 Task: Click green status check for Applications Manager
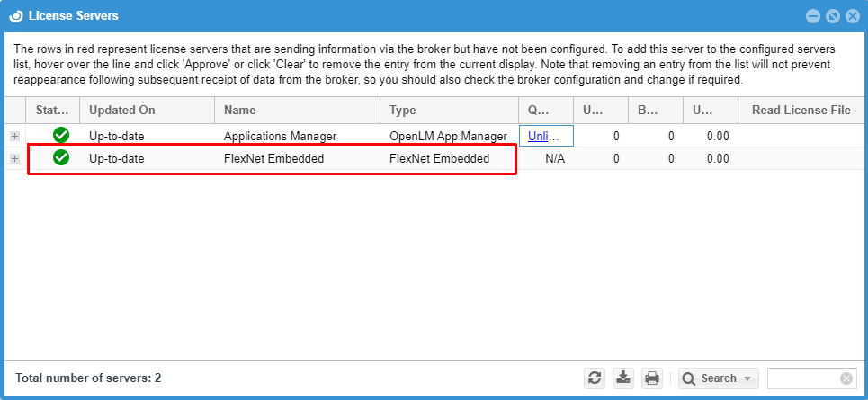pyautogui.click(x=61, y=136)
